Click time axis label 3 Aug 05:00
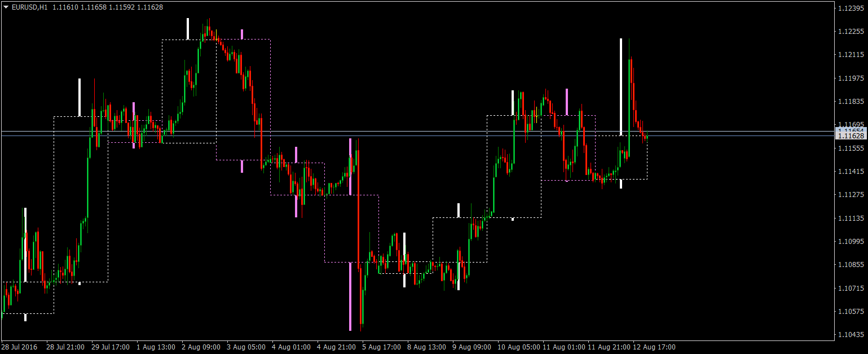This screenshot has width=868, height=354. (246, 347)
